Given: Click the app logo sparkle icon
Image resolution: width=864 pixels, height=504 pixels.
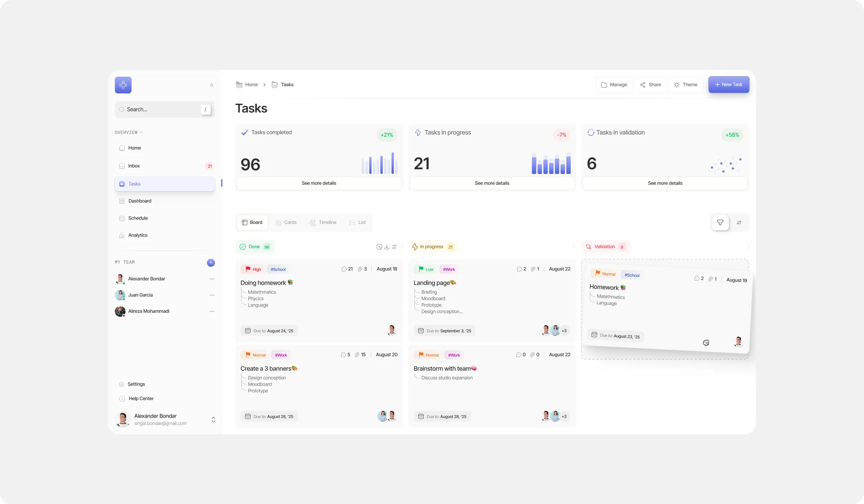Looking at the screenshot, I should click(x=123, y=85).
